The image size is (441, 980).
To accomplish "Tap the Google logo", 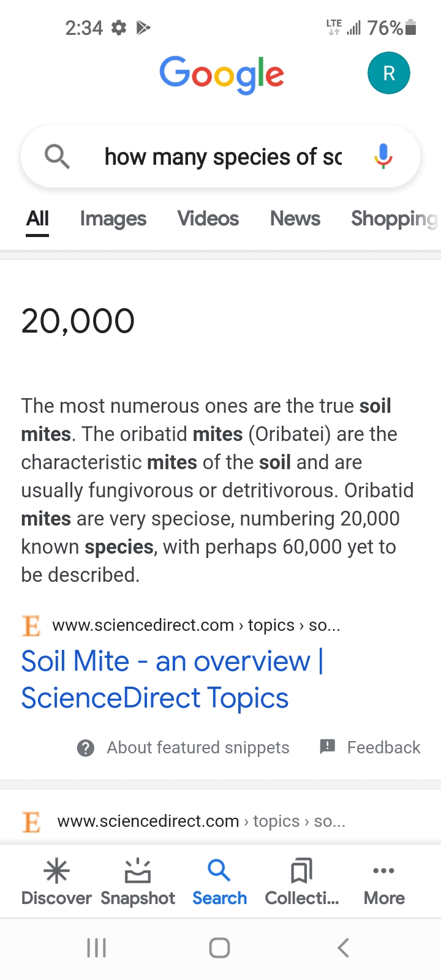I will [x=222, y=75].
